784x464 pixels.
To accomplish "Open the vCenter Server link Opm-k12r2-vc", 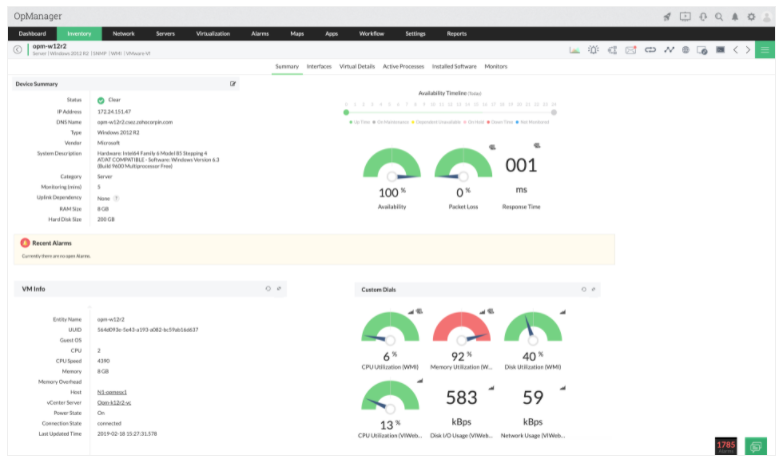I will [114, 402].
